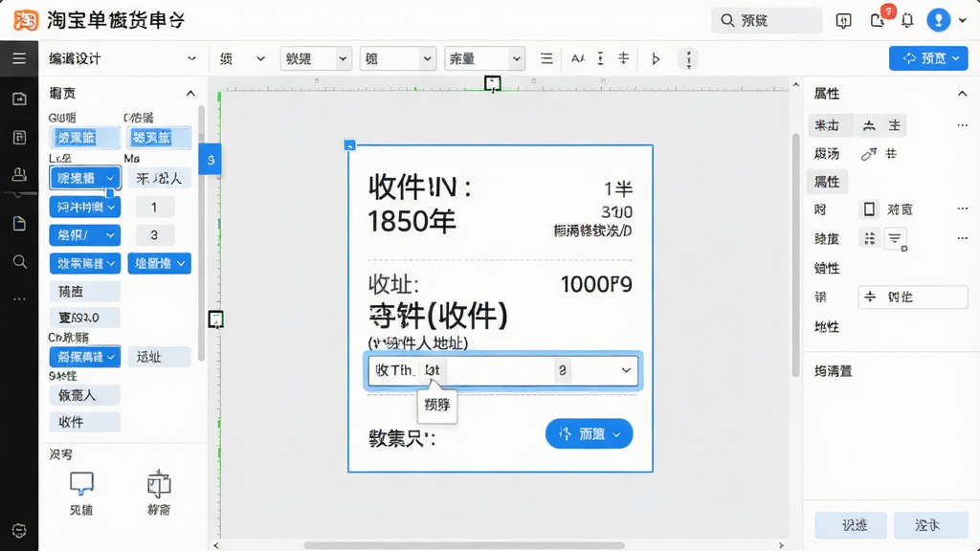Click the bell alerts icon
This screenshot has width=980, height=551.
point(907,21)
